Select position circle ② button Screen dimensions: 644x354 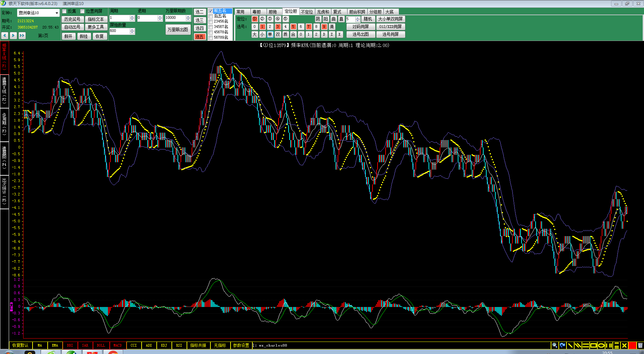262,19
